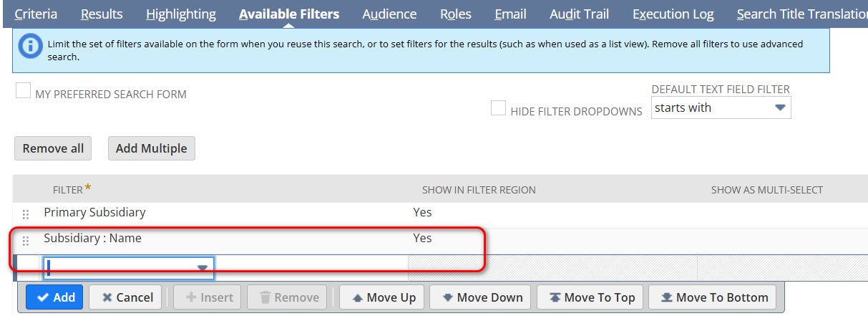Click the Move Up arrow button
868x316 pixels.
(382, 297)
